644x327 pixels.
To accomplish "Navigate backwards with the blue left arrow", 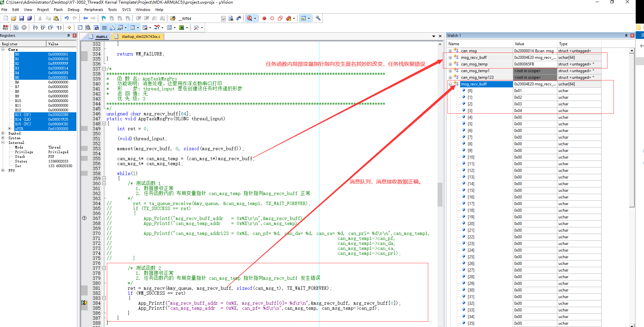I will pos(85,19).
